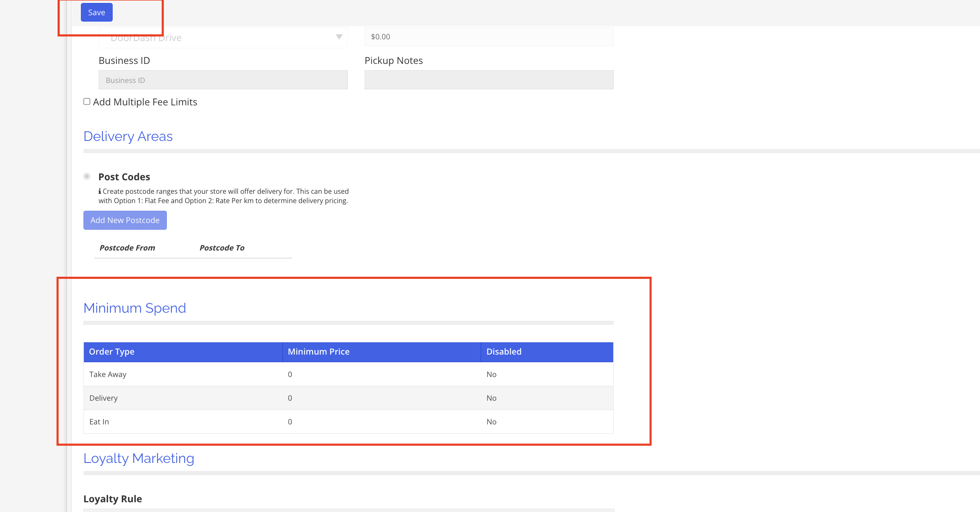Click the Delivery Areas section heading
Image resolution: width=980 pixels, height=512 pixels.
coord(128,136)
